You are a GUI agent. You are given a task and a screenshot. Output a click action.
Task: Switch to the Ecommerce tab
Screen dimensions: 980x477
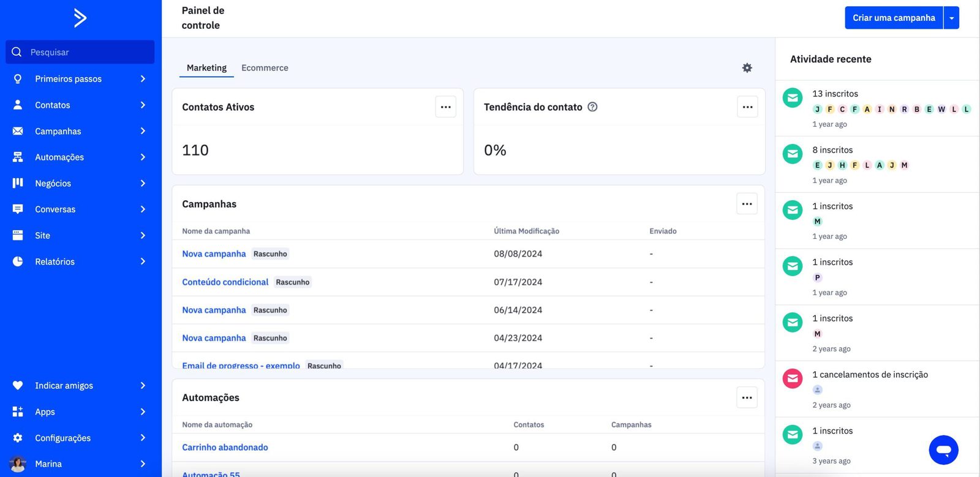pos(265,68)
